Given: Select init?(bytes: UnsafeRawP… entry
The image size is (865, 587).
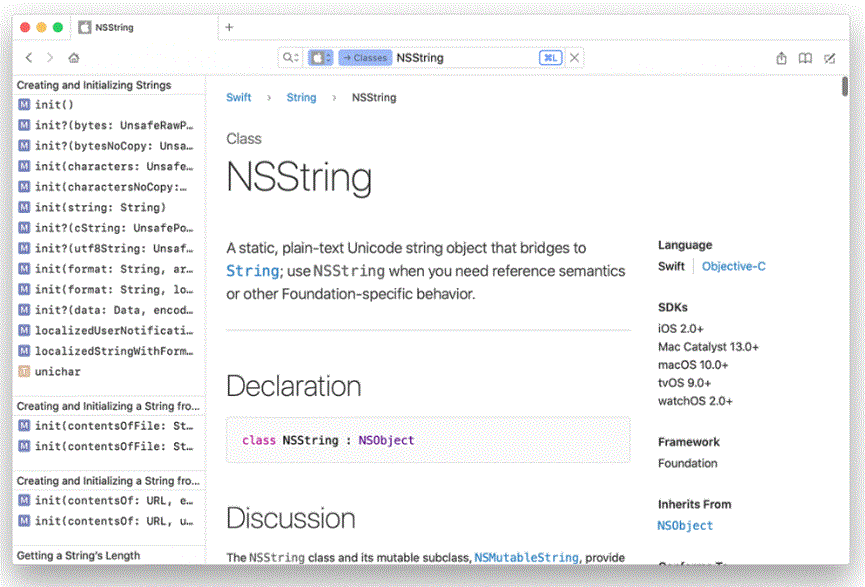Looking at the screenshot, I should click(x=109, y=125).
